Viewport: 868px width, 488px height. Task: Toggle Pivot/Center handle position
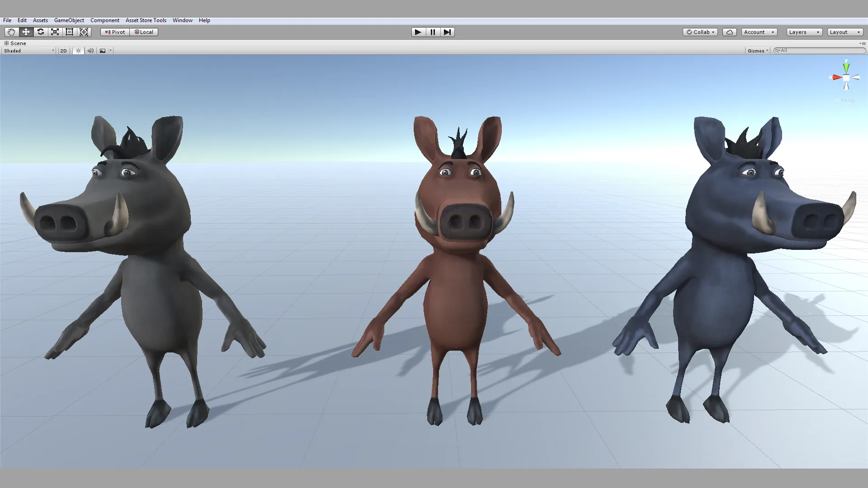coord(115,32)
